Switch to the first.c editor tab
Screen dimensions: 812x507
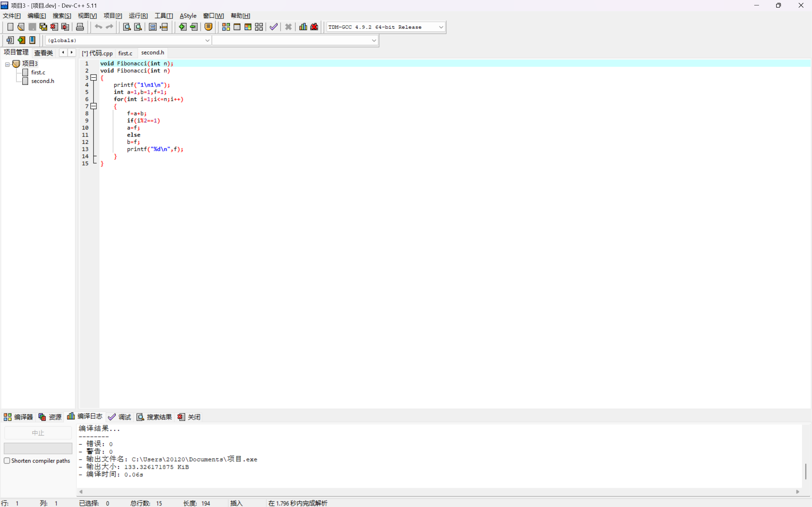(125, 53)
